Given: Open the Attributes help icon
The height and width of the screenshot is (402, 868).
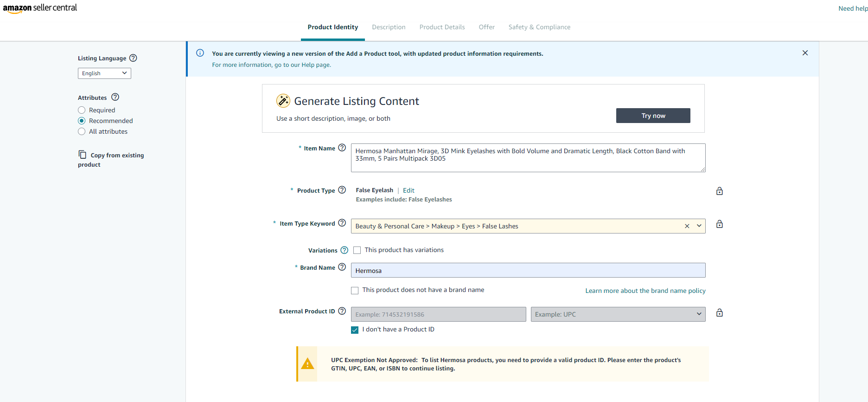Looking at the screenshot, I should (x=115, y=97).
